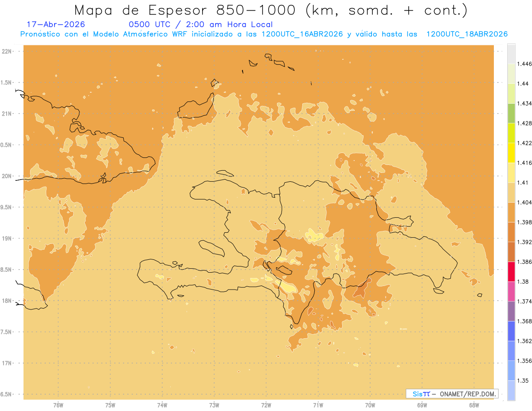The image size is (532, 411).
Task: Select the light gray top legend swatch
Action: click(511, 54)
